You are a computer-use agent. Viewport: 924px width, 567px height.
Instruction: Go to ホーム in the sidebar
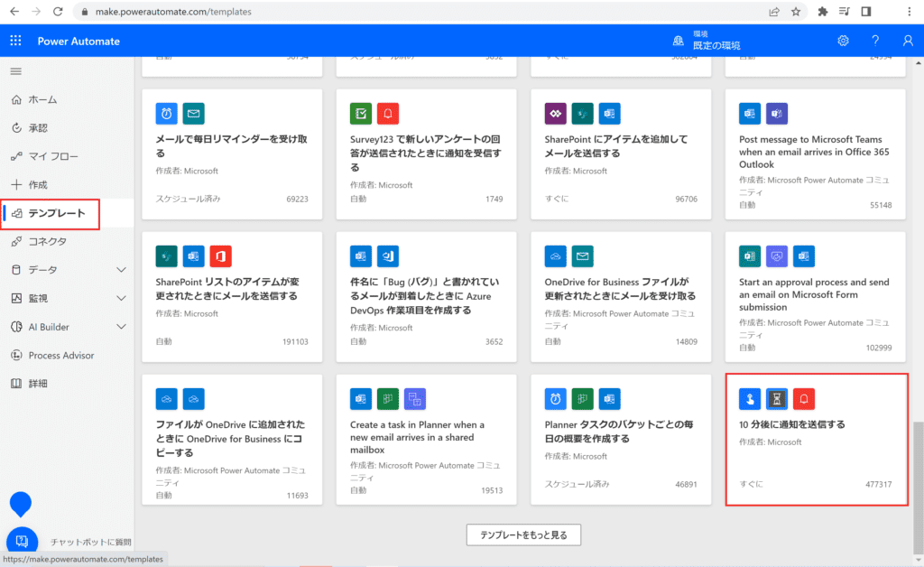click(42, 99)
